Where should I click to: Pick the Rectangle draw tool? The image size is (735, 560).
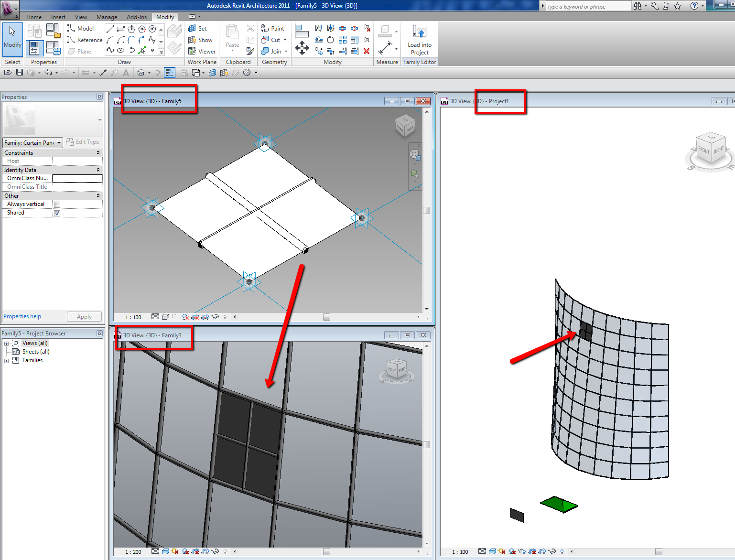tap(121, 29)
